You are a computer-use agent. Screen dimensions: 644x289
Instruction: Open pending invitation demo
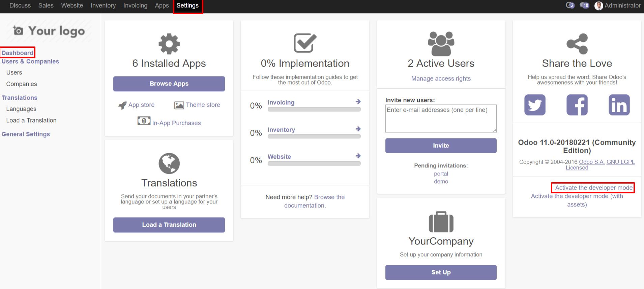441,182
